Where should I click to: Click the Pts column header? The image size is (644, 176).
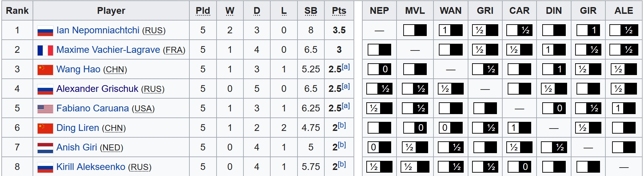pyautogui.click(x=339, y=11)
